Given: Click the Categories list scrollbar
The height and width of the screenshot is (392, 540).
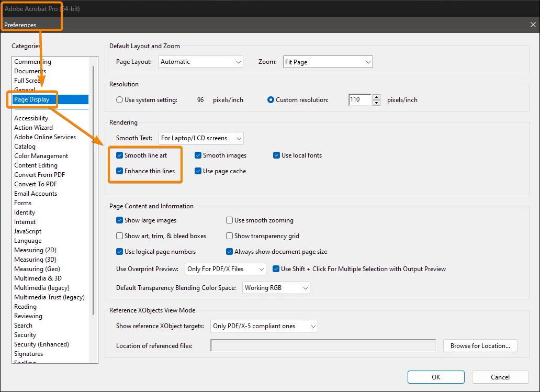Looking at the screenshot, I should pyautogui.click(x=93, y=189).
